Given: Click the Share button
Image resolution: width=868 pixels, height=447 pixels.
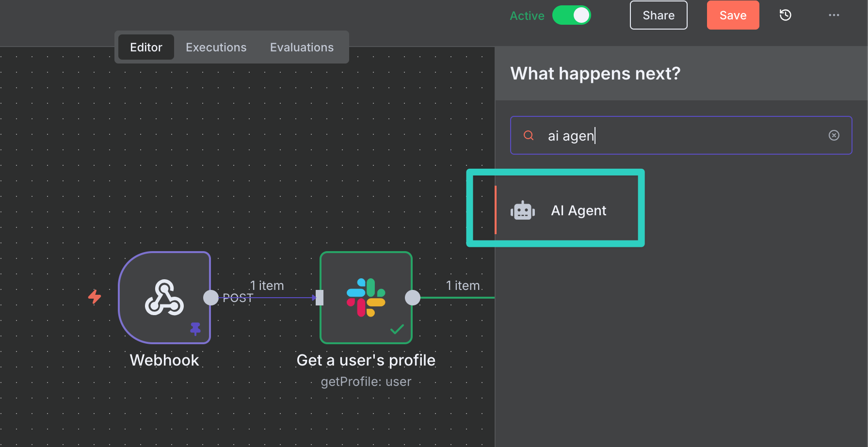Looking at the screenshot, I should pyautogui.click(x=659, y=16).
